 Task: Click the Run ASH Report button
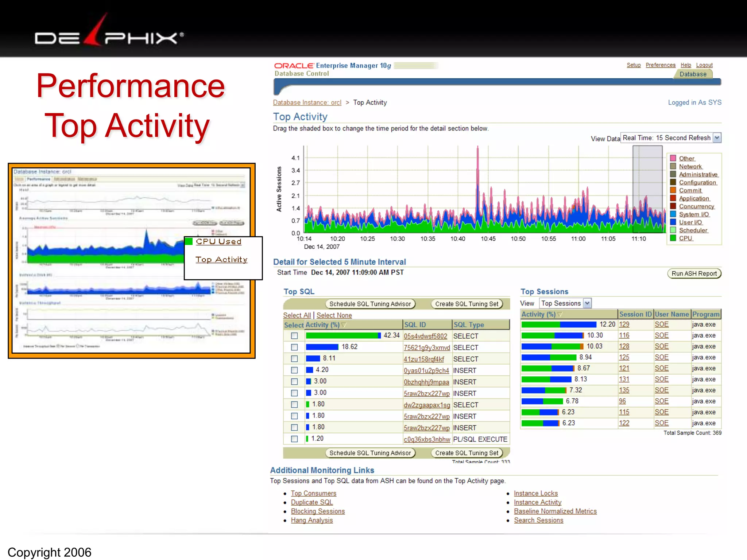click(694, 273)
